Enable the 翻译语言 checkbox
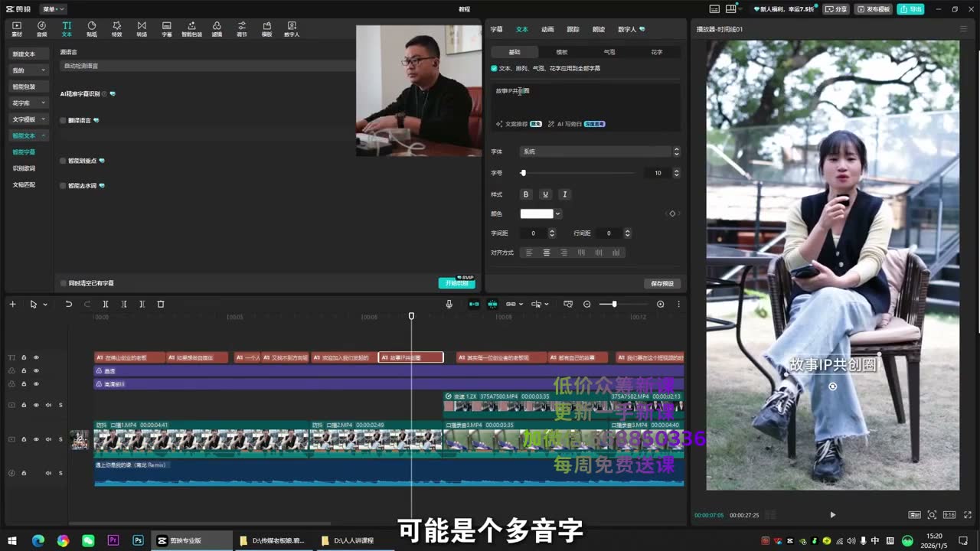This screenshot has height=551, width=980. 63,120
